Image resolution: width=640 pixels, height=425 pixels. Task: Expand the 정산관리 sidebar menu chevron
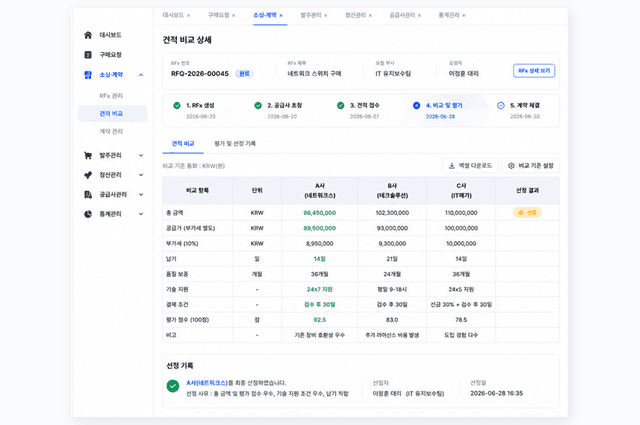coord(141,175)
